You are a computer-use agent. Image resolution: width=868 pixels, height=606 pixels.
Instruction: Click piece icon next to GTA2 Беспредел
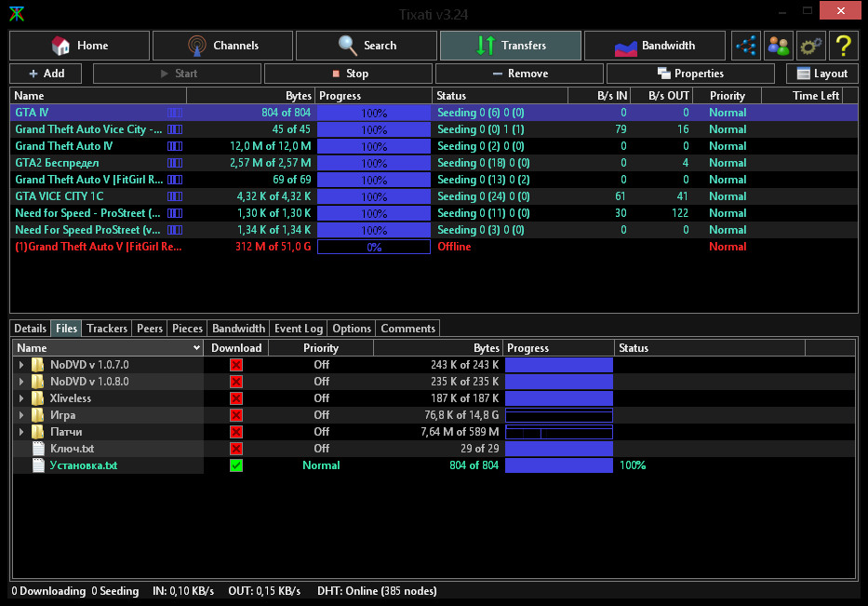coord(175,163)
